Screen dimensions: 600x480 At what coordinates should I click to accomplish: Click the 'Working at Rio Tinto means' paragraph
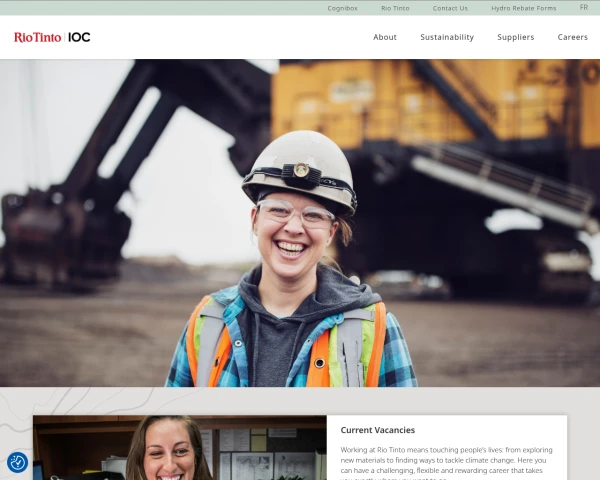446,464
